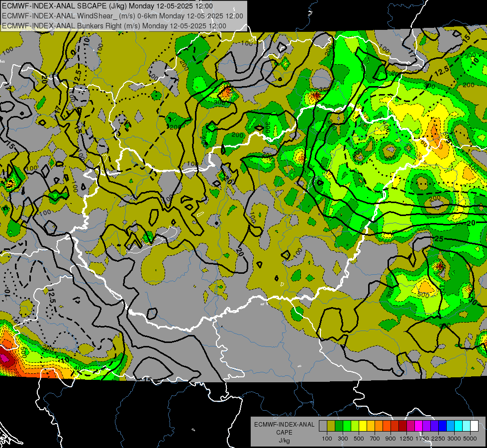Click the dark red legend swatch
Screen dimensions: 487x448
(402, 426)
